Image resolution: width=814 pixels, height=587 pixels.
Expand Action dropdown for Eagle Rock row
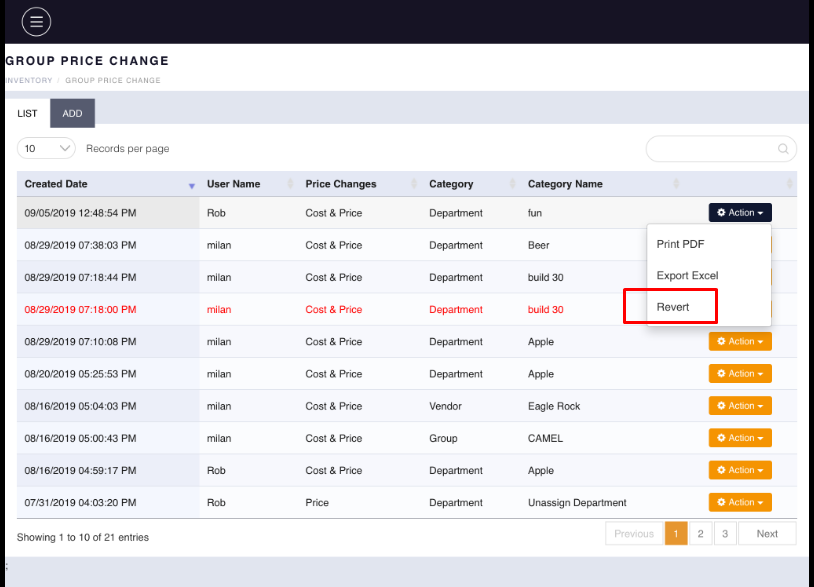[740, 406]
